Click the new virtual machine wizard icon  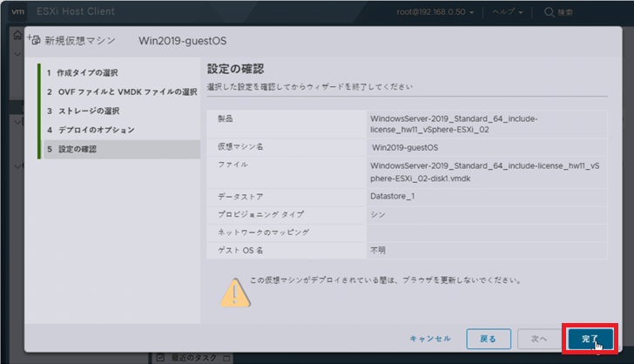pyautogui.click(x=34, y=40)
